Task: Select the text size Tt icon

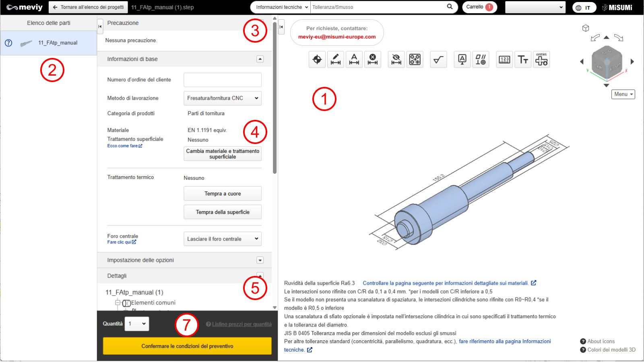Action: [x=523, y=60]
